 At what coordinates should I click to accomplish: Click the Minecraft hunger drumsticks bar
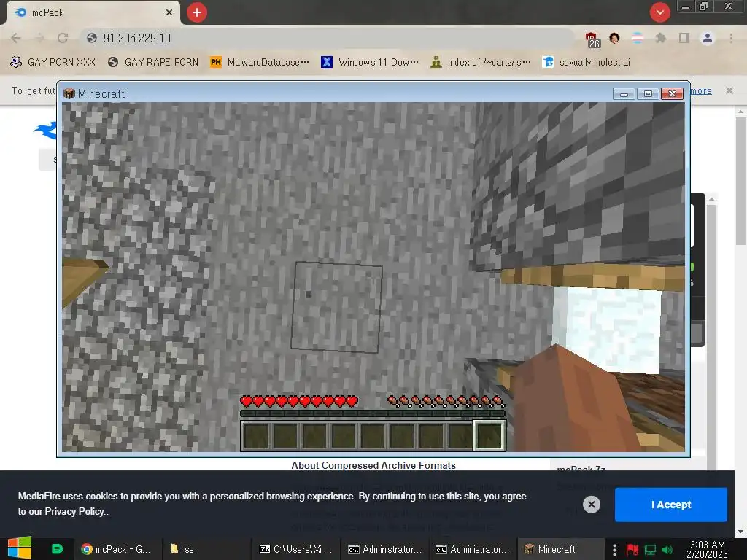pyautogui.click(x=446, y=402)
